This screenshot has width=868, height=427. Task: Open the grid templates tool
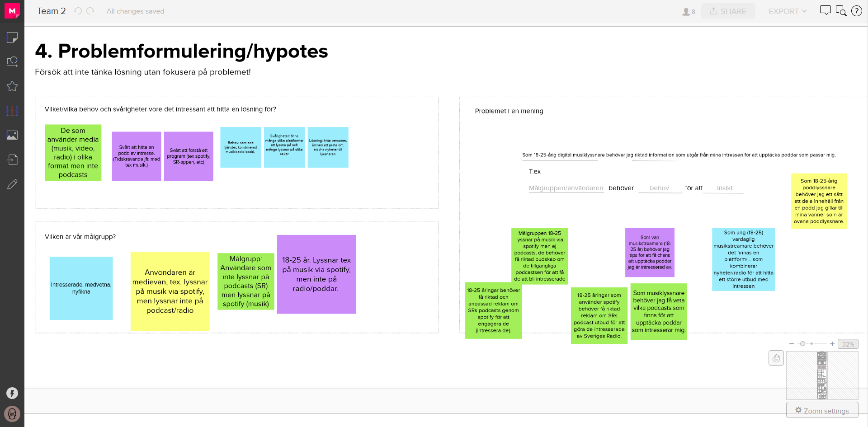tap(12, 111)
